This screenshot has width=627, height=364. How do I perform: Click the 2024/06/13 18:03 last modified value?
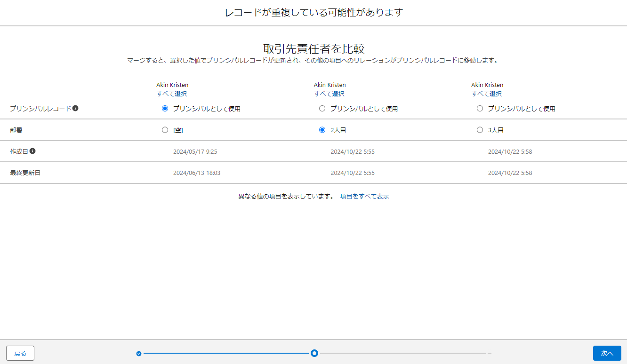(197, 173)
